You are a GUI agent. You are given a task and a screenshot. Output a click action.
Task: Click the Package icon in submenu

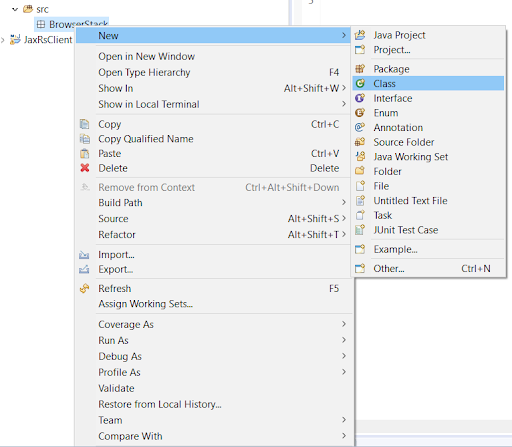click(x=360, y=69)
